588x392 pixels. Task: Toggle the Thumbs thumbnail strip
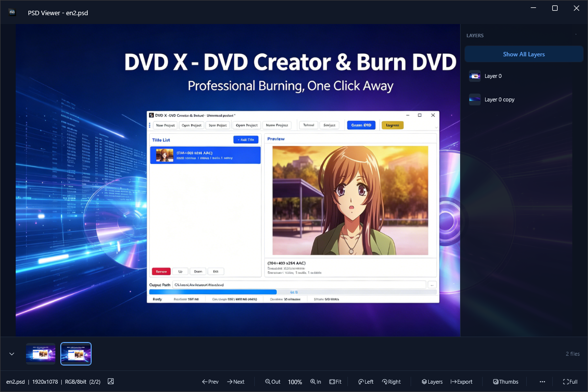506,382
